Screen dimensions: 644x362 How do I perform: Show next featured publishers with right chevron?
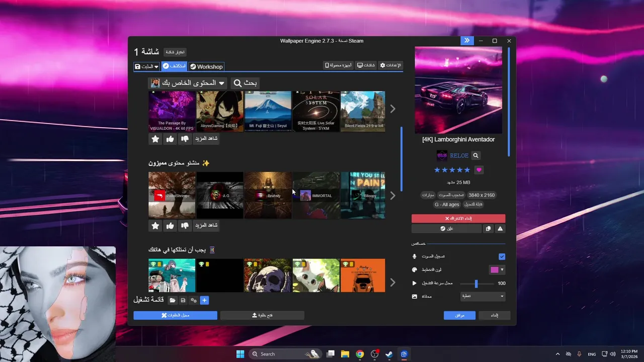(392, 196)
